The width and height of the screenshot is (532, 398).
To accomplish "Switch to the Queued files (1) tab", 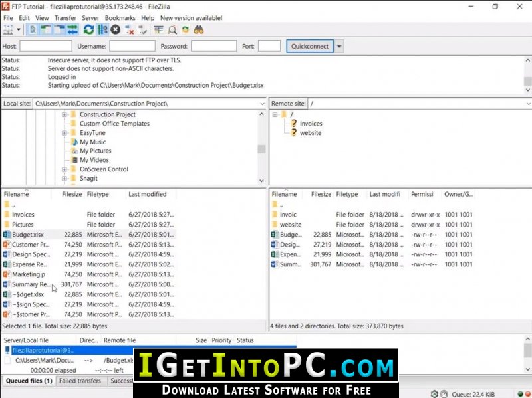I will click(x=29, y=381).
